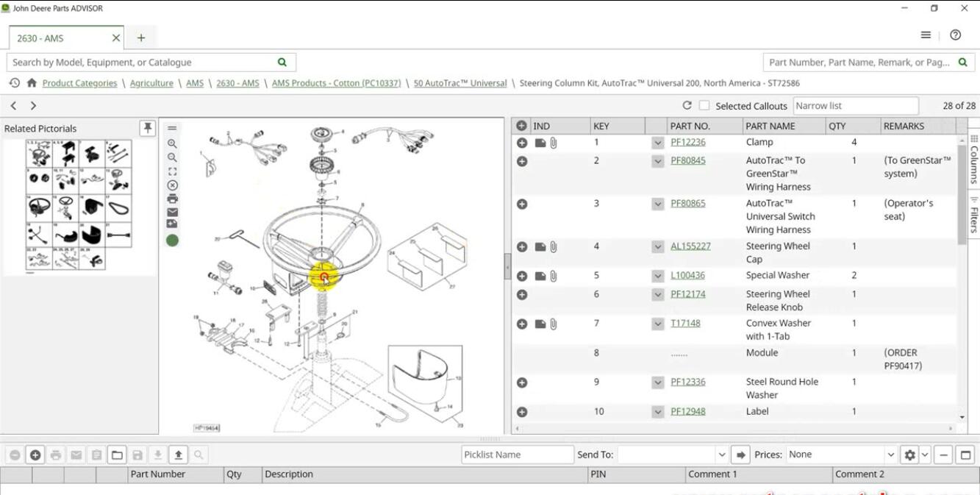Viewport: 980px width, 495px height.
Task: Open the application main menu
Action: coord(926,35)
